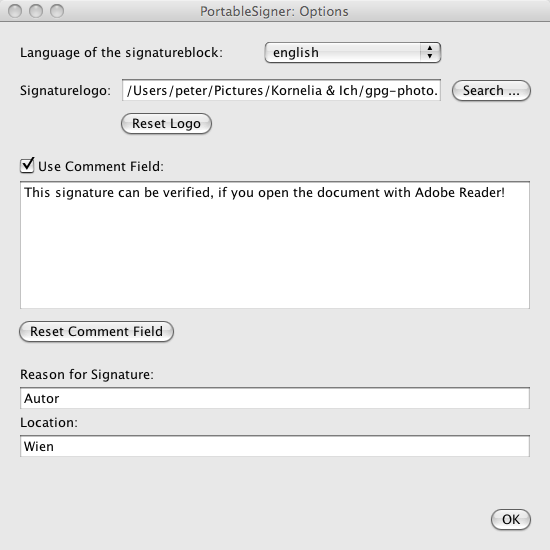Image resolution: width=550 pixels, height=550 pixels.
Task: Focus the Reason for Signature field
Action: pyautogui.click(x=275, y=398)
